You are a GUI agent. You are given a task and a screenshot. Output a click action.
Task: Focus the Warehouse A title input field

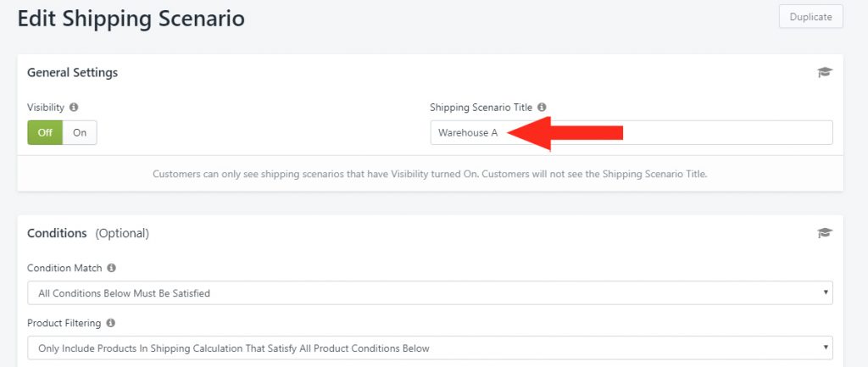[632, 133]
